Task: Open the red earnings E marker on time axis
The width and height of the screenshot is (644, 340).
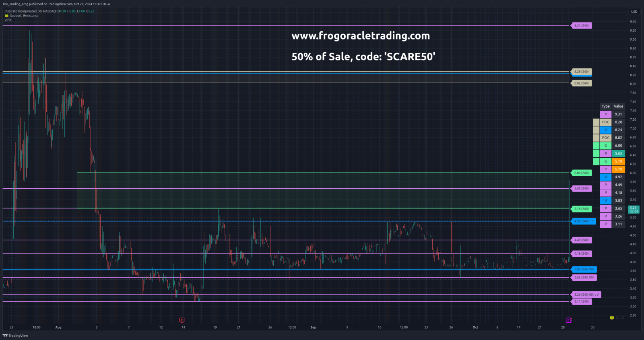Action: (182, 320)
